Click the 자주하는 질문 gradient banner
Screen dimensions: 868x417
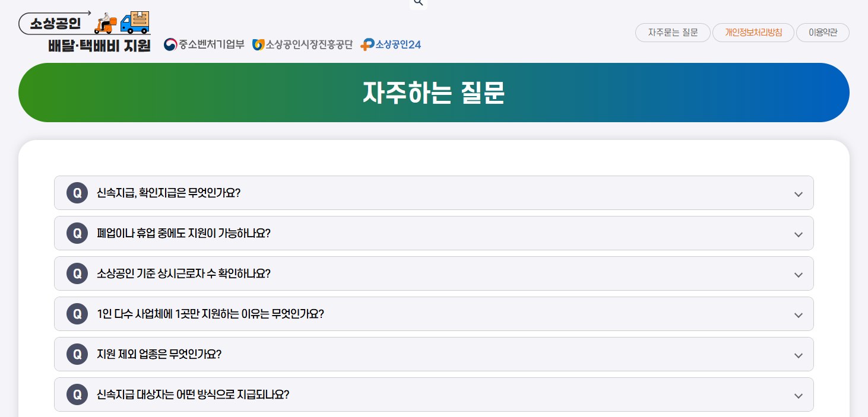(434, 93)
